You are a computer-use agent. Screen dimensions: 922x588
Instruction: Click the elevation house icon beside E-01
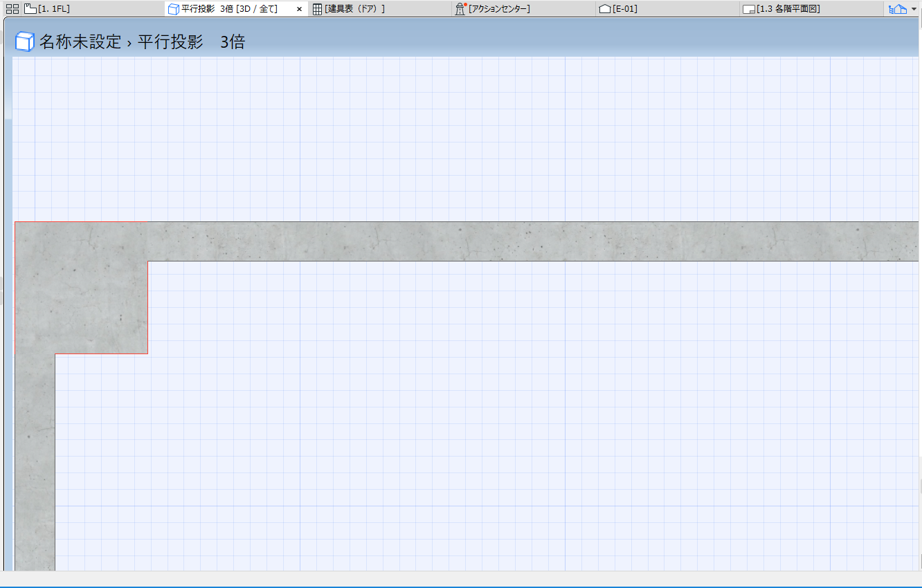click(x=605, y=9)
